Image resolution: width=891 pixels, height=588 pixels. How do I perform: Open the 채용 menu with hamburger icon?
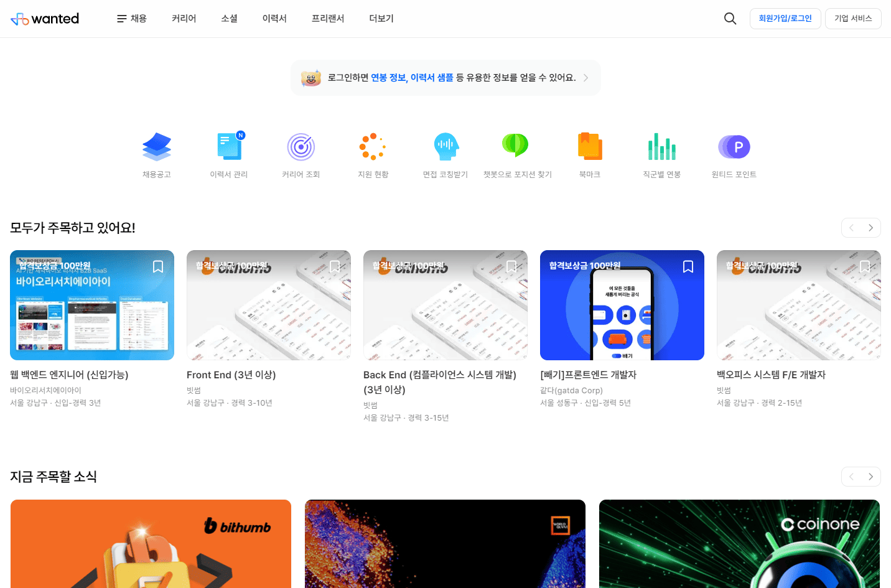pos(132,19)
